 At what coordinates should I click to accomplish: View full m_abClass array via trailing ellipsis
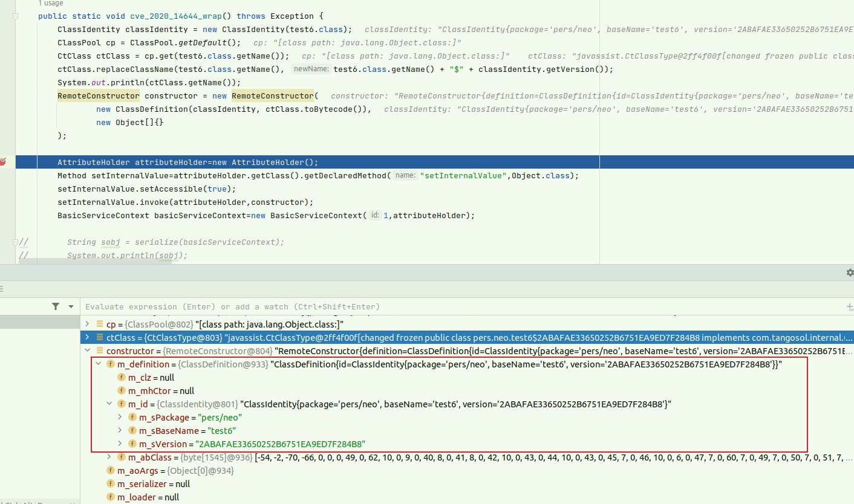(x=849, y=457)
